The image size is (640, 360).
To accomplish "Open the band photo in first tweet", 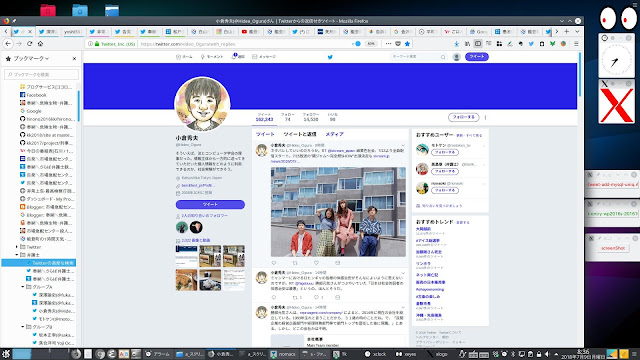I will [x=338, y=212].
